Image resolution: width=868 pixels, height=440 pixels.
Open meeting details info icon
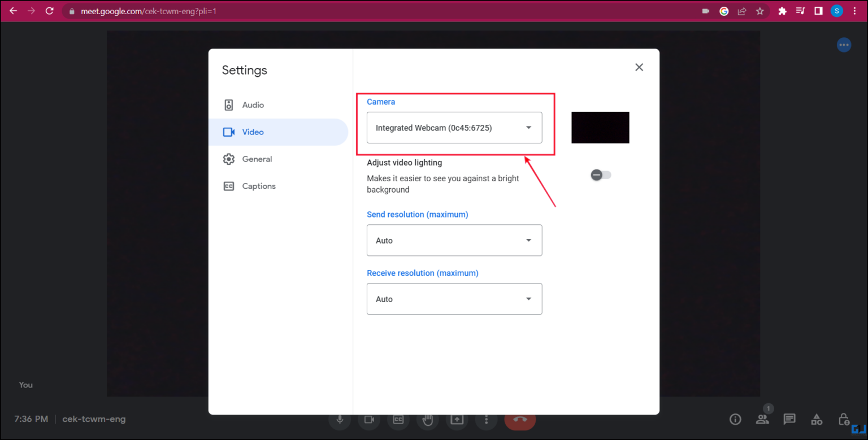click(x=735, y=419)
